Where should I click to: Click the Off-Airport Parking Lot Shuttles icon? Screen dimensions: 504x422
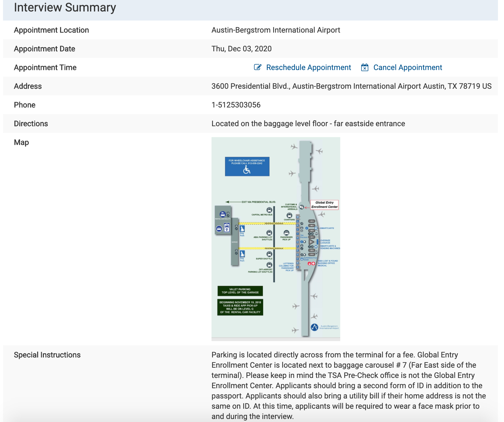269,265
